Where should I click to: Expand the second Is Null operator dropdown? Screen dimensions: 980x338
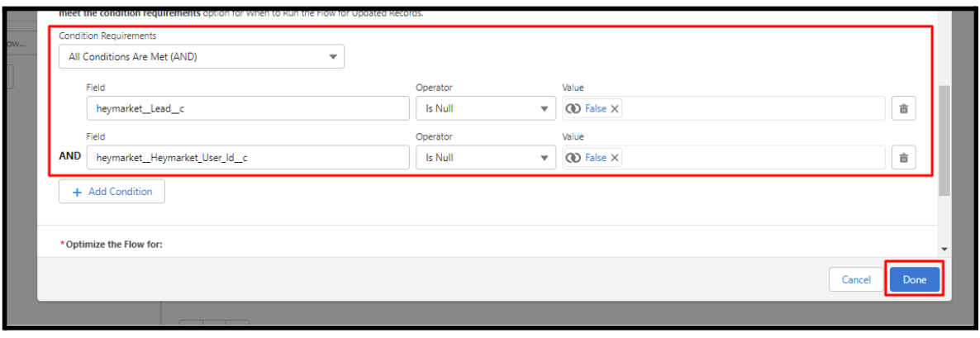[x=486, y=158]
